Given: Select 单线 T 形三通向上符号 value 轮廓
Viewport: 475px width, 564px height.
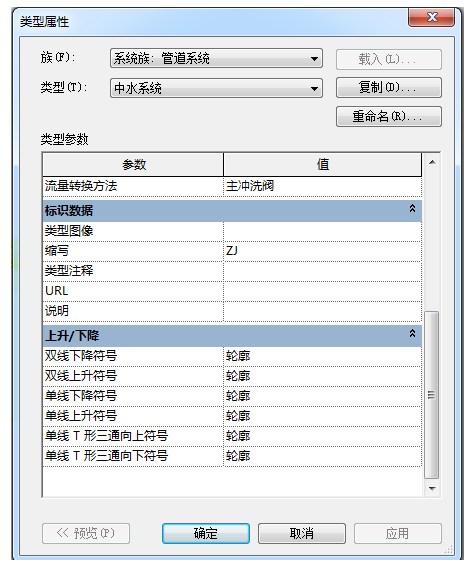Looking at the screenshot, I should [x=322, y=436].
